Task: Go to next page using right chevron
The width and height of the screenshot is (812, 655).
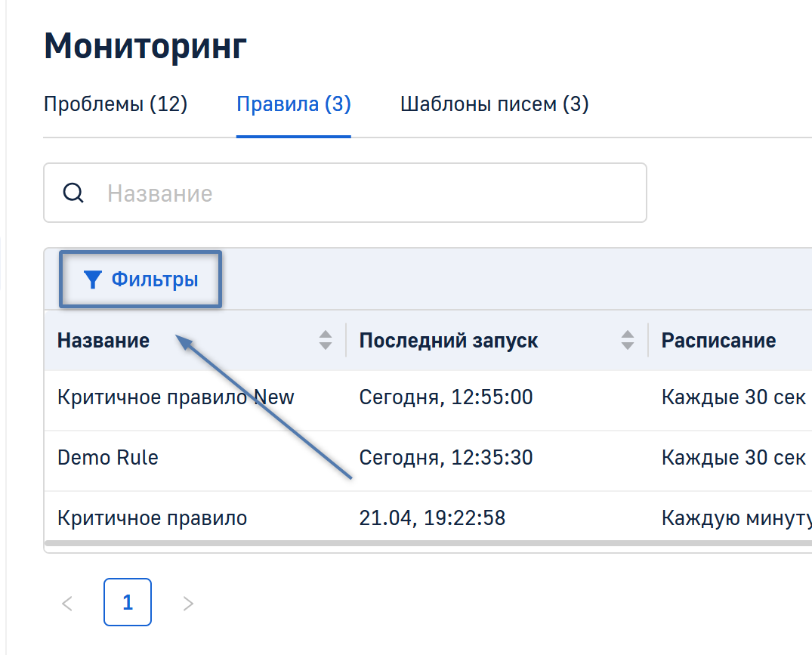Action: point(188,603)
